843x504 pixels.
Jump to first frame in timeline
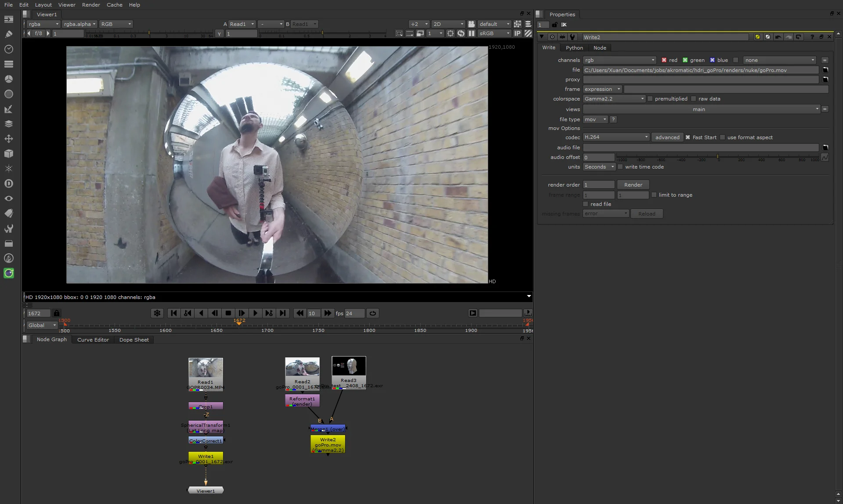click(174, 313)
